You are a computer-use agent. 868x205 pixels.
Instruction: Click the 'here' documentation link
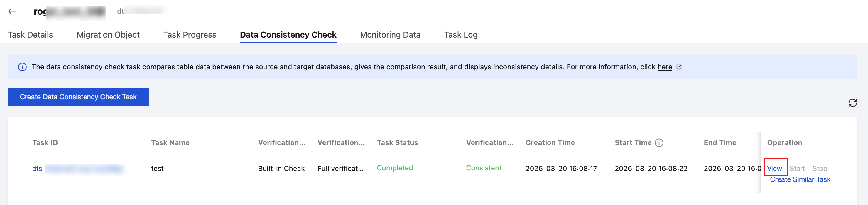coord(664,67)
